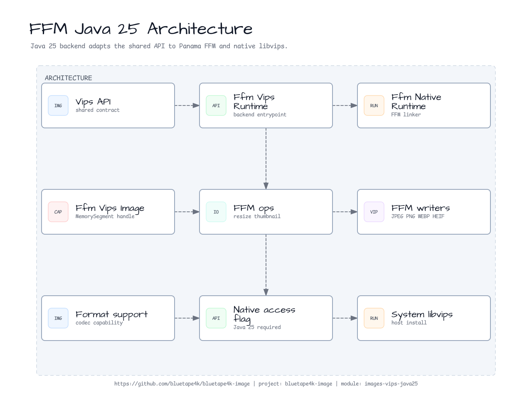Click the "host install" caption
Viewport: 532px width, 407px height.
(x=409, y=323)
